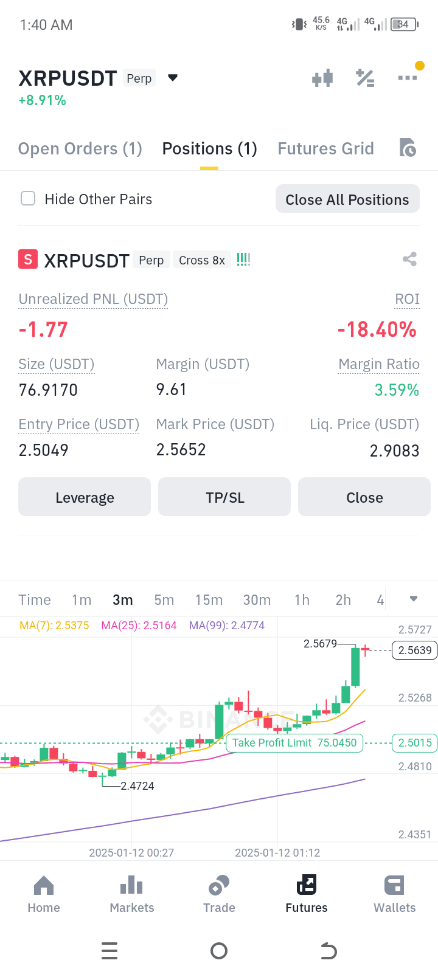Select the 15m chart interval

(x=209, y=600)
